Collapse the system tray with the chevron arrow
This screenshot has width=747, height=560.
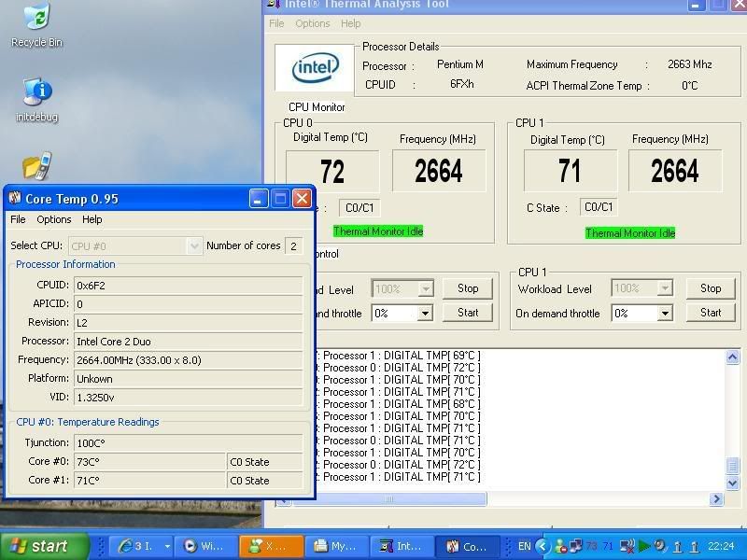tap(542, 546)
